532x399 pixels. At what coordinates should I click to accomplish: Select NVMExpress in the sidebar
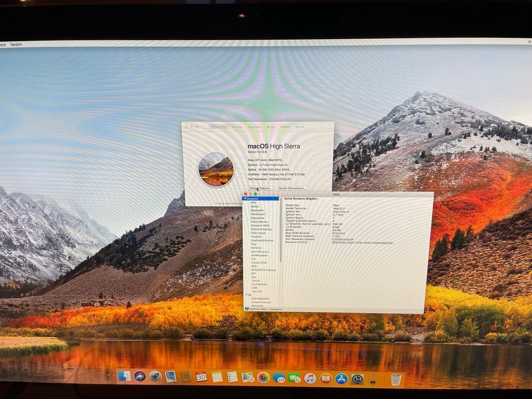259,255
